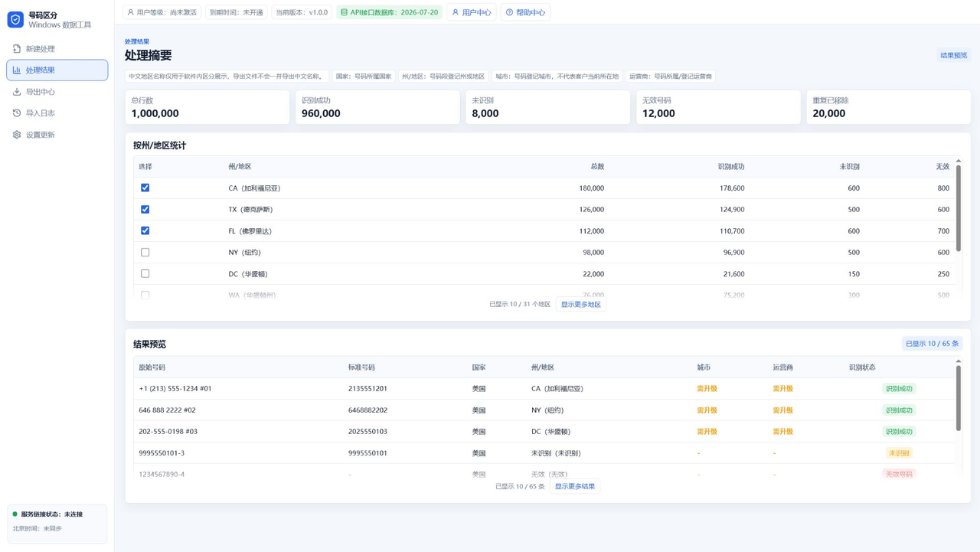Click the API接口数据库 database chip

pos(390,12)
